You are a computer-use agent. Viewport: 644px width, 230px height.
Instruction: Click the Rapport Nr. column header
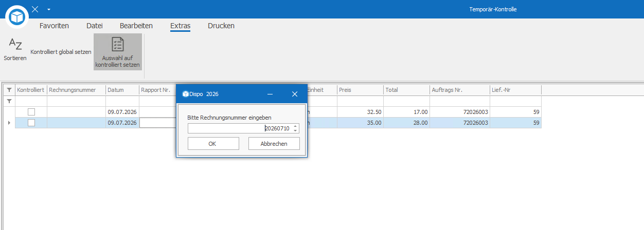(157, 90)
